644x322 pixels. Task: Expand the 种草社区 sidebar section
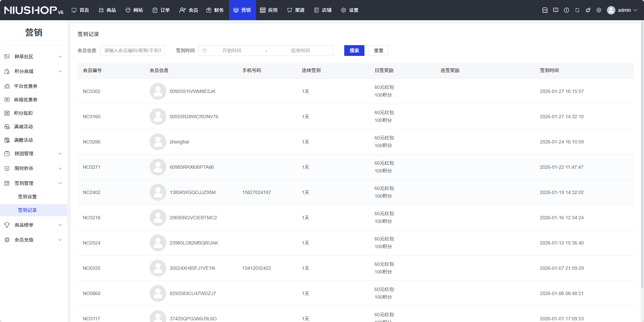pos(33,57)
